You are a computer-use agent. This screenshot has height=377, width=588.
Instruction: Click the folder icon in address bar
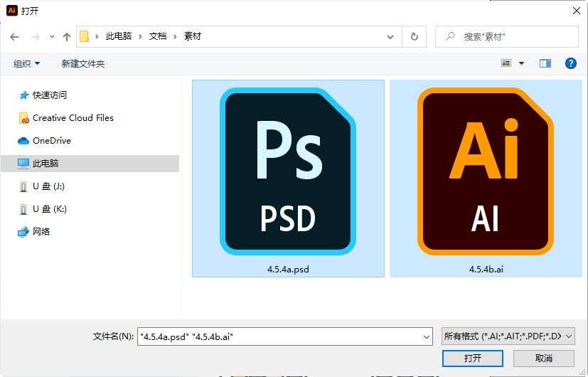point(85,36)
